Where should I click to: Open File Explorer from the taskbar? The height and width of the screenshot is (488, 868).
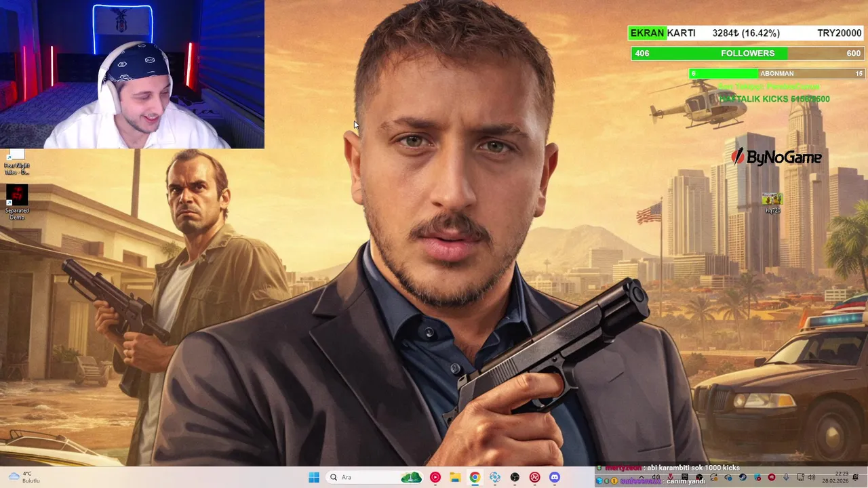coord(455,477)
